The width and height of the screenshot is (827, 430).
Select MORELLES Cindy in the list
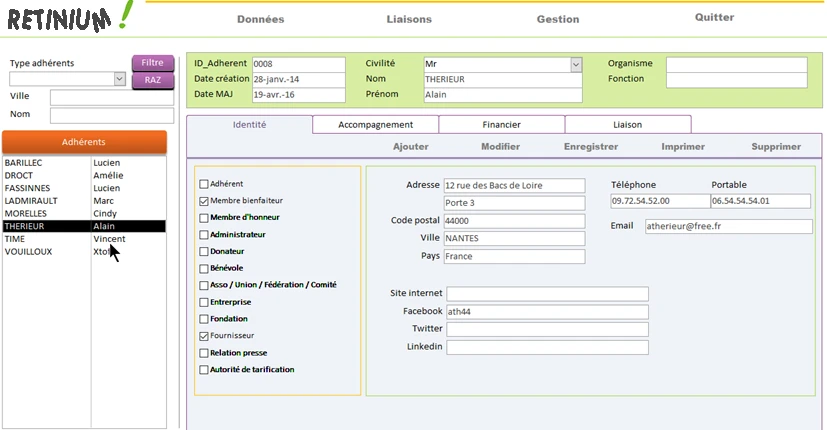coord(84,213)
